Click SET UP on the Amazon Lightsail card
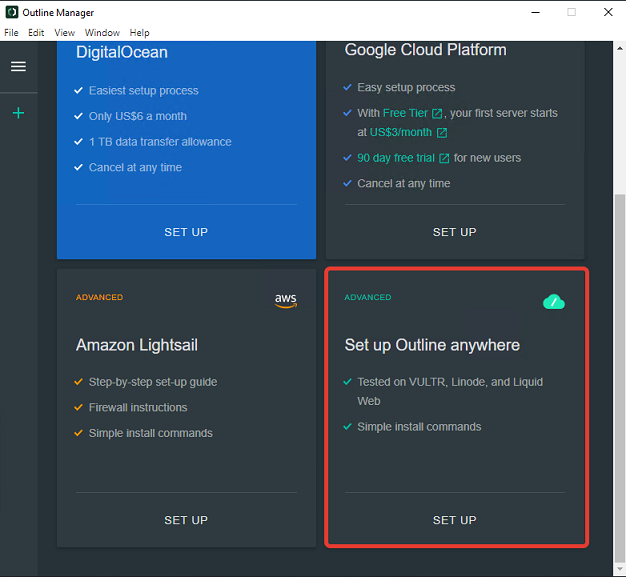Viewport: 626px width, 577px height. click(x=186, y=520)
